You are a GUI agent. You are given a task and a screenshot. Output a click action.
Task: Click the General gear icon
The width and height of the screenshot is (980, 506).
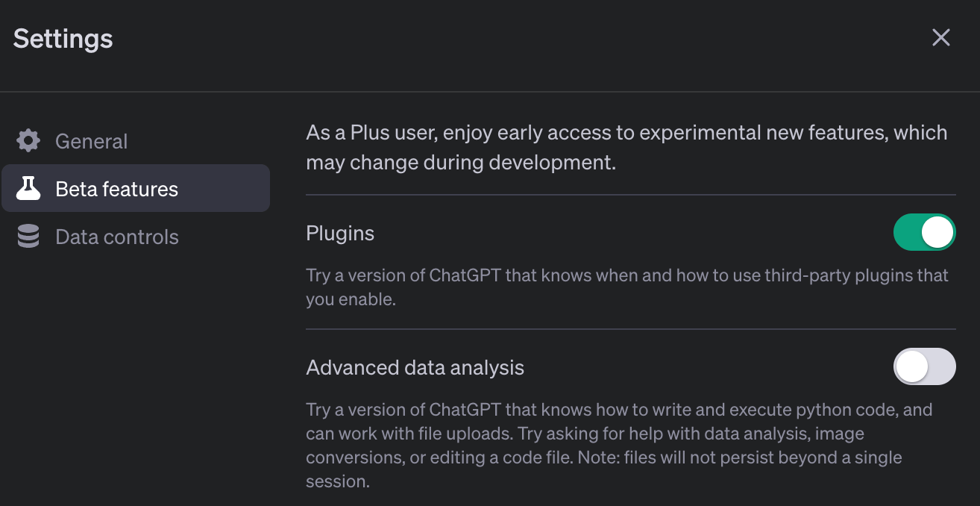click(x=28, y=141)
